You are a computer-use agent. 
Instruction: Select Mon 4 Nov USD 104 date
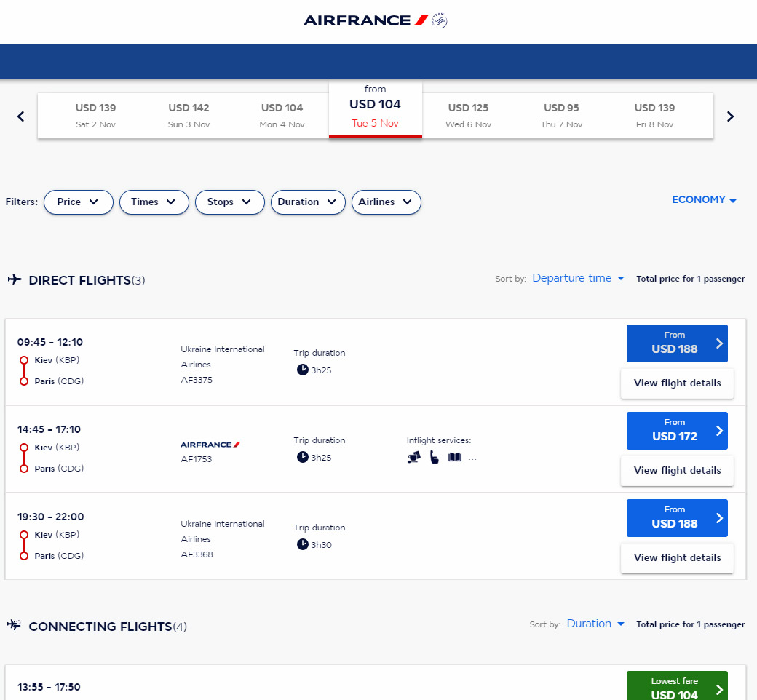pos(282,116)
